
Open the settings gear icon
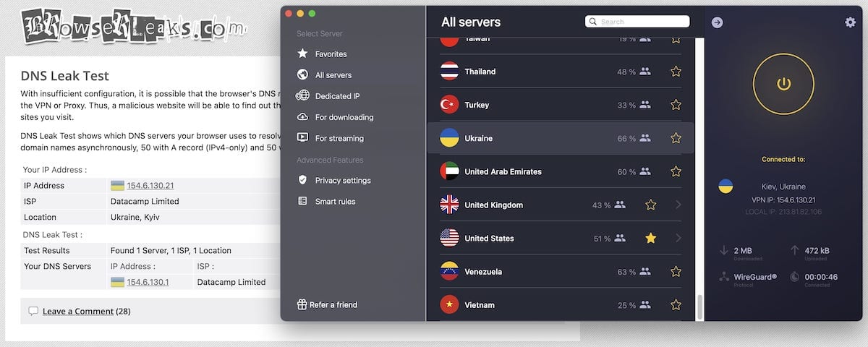tap(850, 22)
